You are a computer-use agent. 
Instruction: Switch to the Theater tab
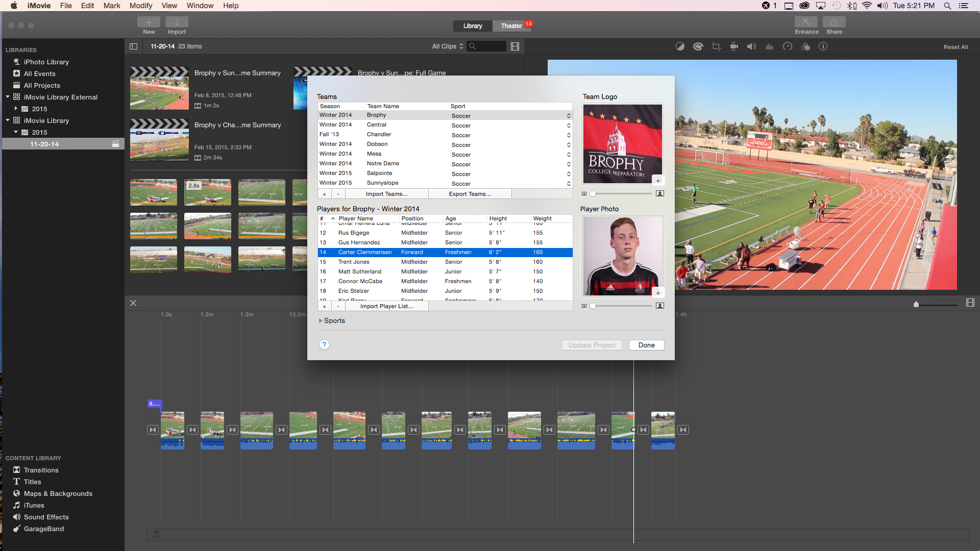coord(511,26)
